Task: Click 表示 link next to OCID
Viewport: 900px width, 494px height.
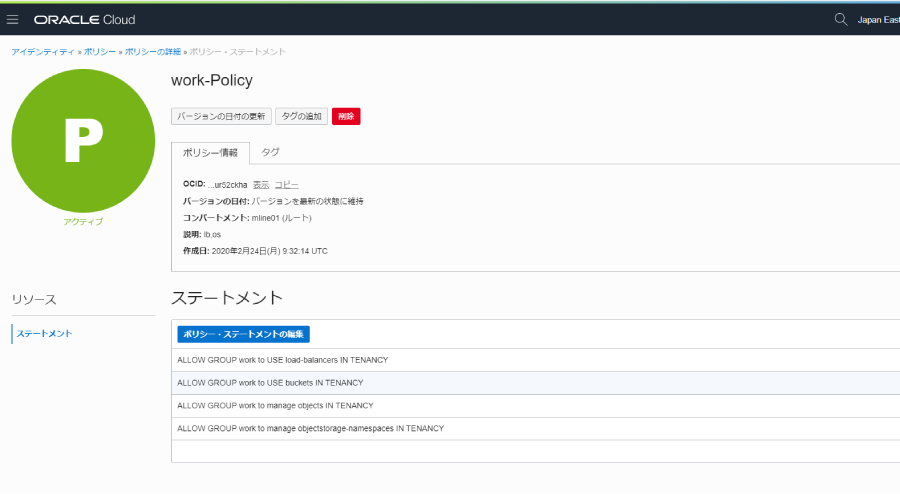Action: pyautogui.click(x=261, y=185)
